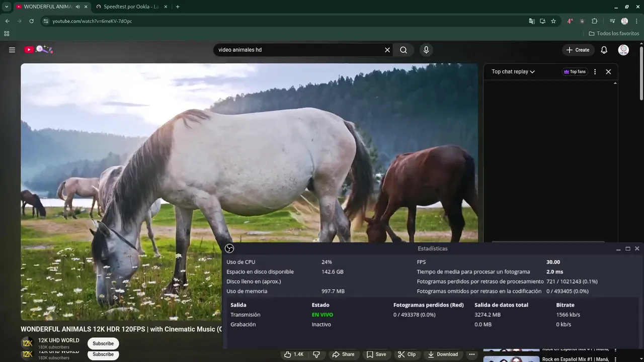Save the video to playlist
Viewport: 644px width, 362px height.
pyautogui.click(x=376, y=354)
